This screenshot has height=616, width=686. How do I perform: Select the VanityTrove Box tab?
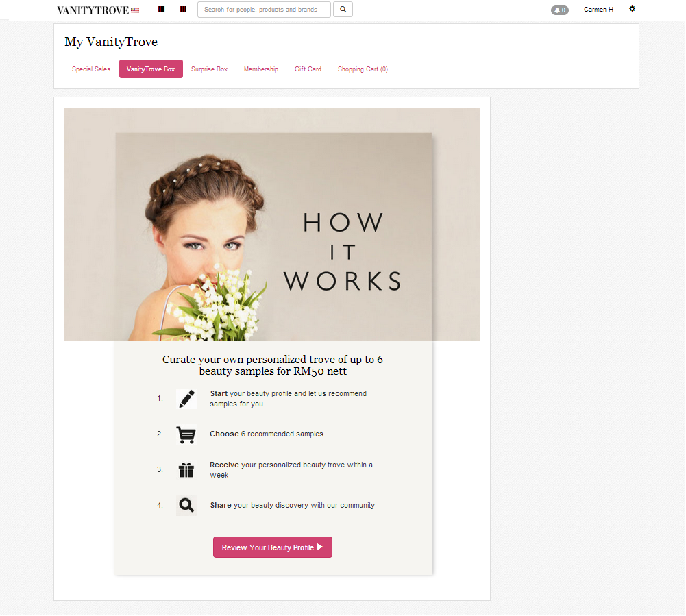(x=151, y=69)
